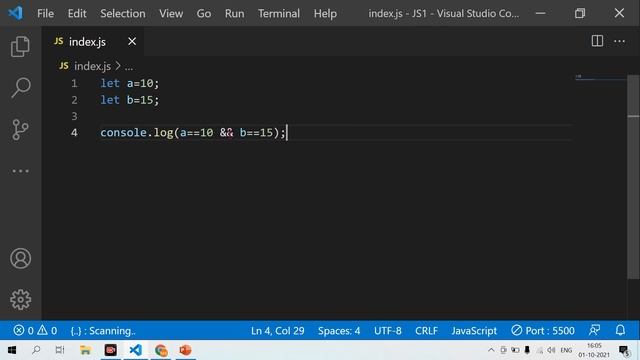This screenshot has height=360, width=640.
Task: Change end of line sequence CRLF
Action: pos(426,331)
